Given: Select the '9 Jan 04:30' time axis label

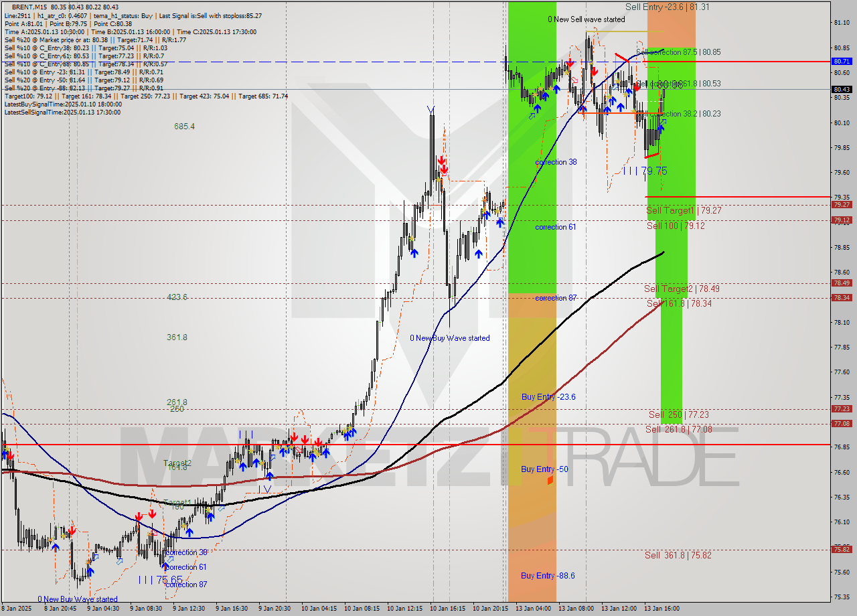Looking at the screenshot, I should click(x=103, y=609).
